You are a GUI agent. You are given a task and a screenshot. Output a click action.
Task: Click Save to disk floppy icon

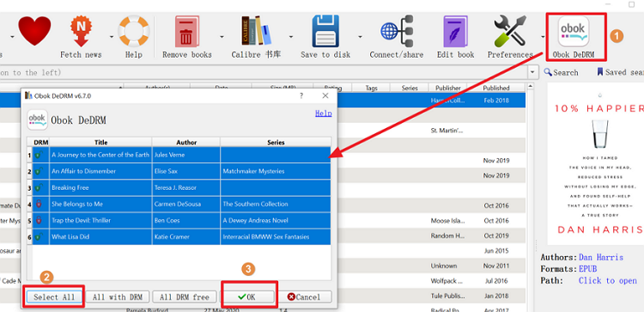(325, 31)
